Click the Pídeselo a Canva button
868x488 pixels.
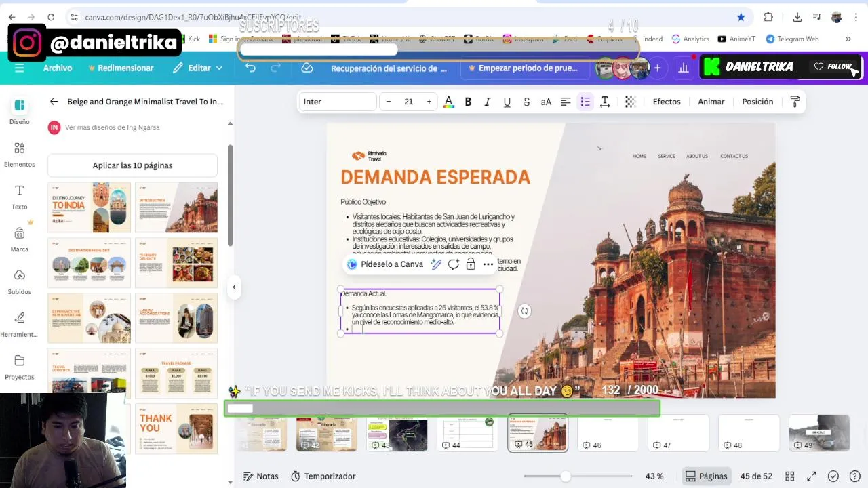click(x=385, y=264)
